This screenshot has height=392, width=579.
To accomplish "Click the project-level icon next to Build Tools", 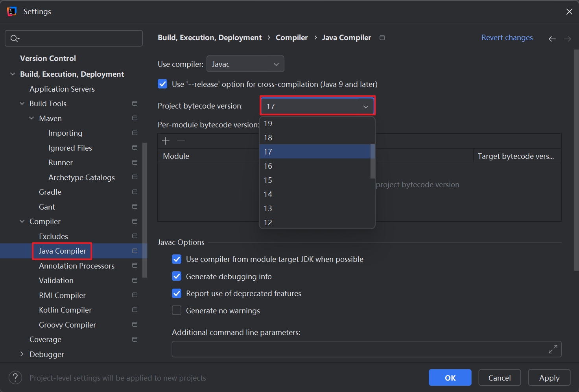I will pyautogui.click(x=135, y=103).
